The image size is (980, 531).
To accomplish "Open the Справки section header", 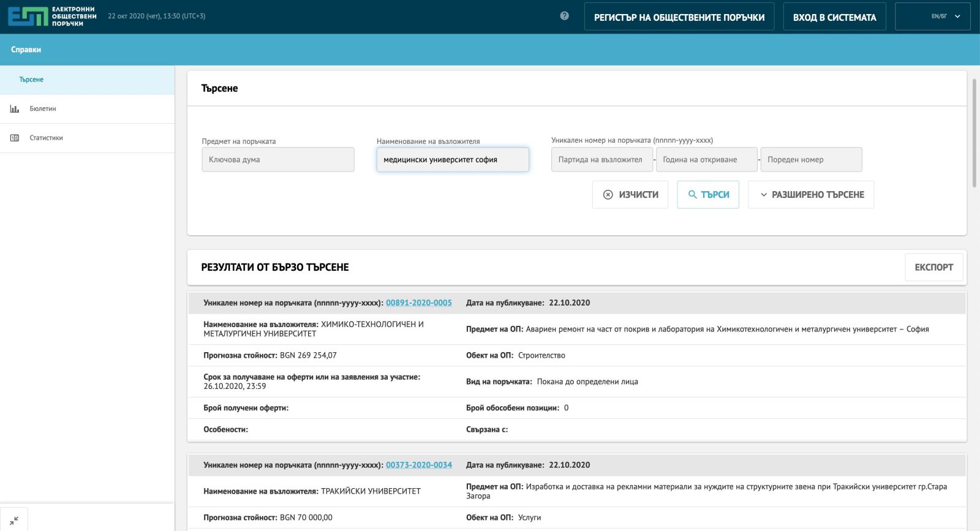I will pos(26,50).
